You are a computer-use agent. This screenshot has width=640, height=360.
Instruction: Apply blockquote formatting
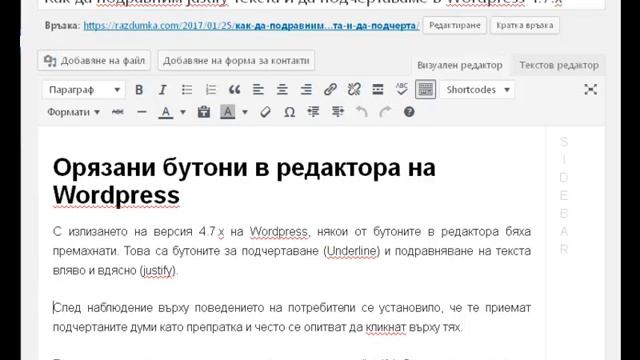point(234,90)
